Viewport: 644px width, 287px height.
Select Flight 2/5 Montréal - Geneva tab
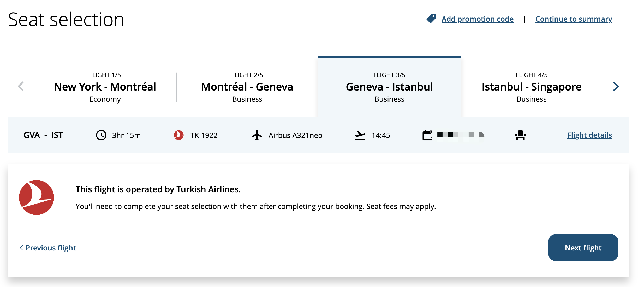click(x=247, y=87)
